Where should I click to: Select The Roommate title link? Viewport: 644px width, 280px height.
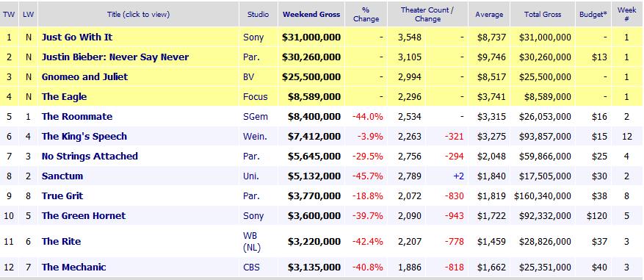point(77,116)
